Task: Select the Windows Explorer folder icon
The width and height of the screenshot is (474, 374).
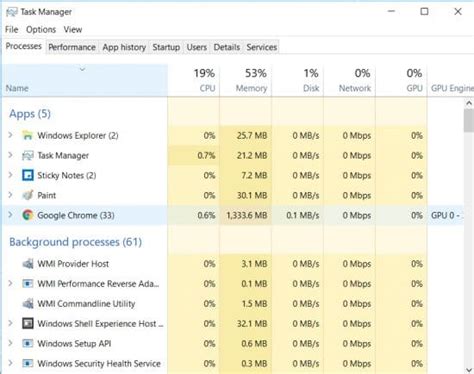Action: tap(28, 135)
